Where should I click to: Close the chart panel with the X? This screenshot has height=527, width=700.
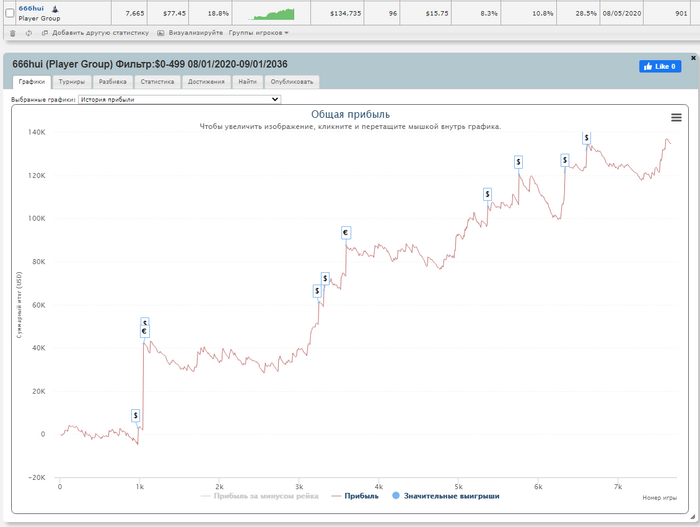693,58
